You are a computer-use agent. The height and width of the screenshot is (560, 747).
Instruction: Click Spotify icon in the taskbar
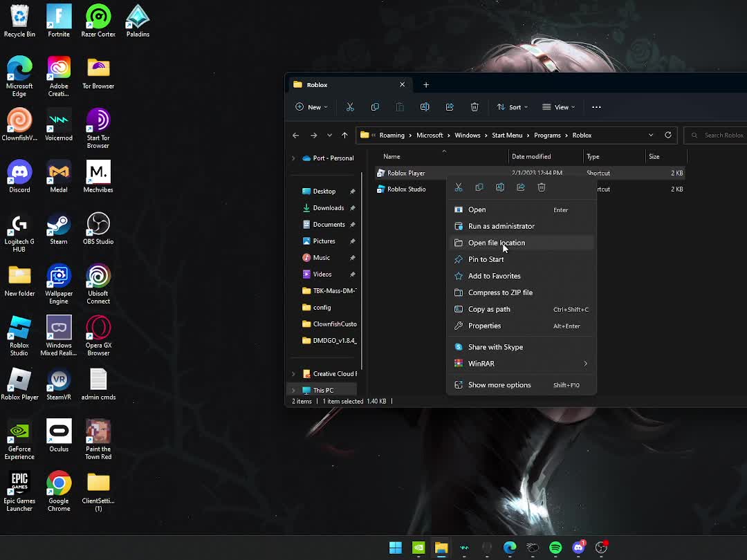(x=555, y=548)
